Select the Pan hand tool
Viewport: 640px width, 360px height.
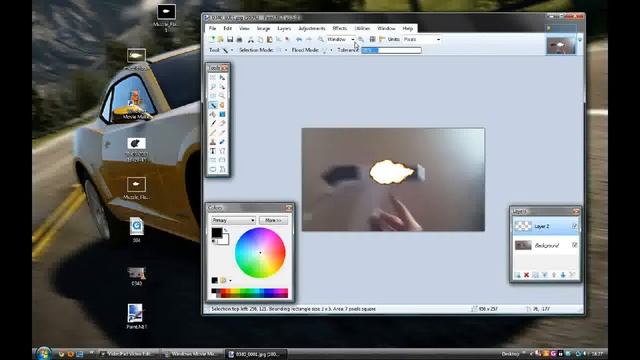222,105
